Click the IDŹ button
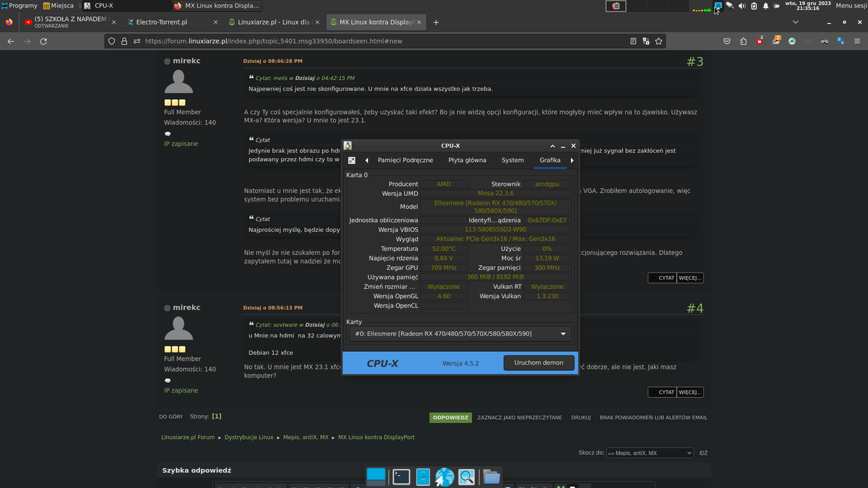868x488 pixels. click(703, 453)
